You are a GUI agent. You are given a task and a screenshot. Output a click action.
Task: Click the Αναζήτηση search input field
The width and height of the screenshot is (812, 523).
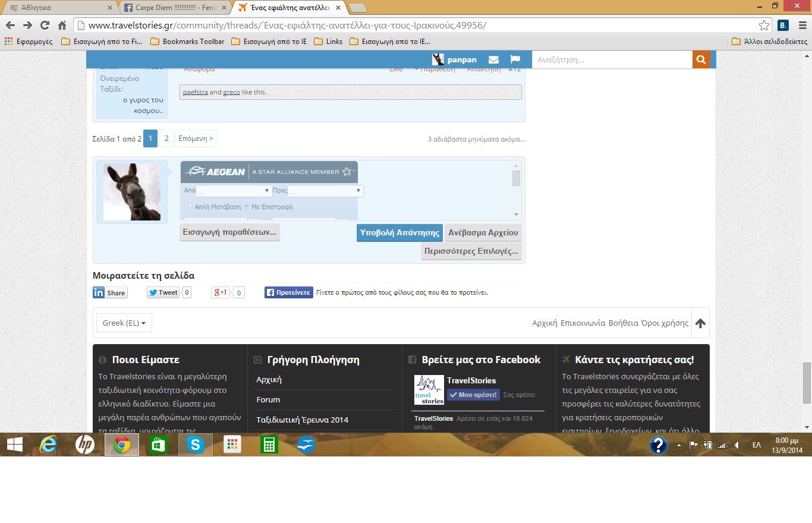[612, 59]
